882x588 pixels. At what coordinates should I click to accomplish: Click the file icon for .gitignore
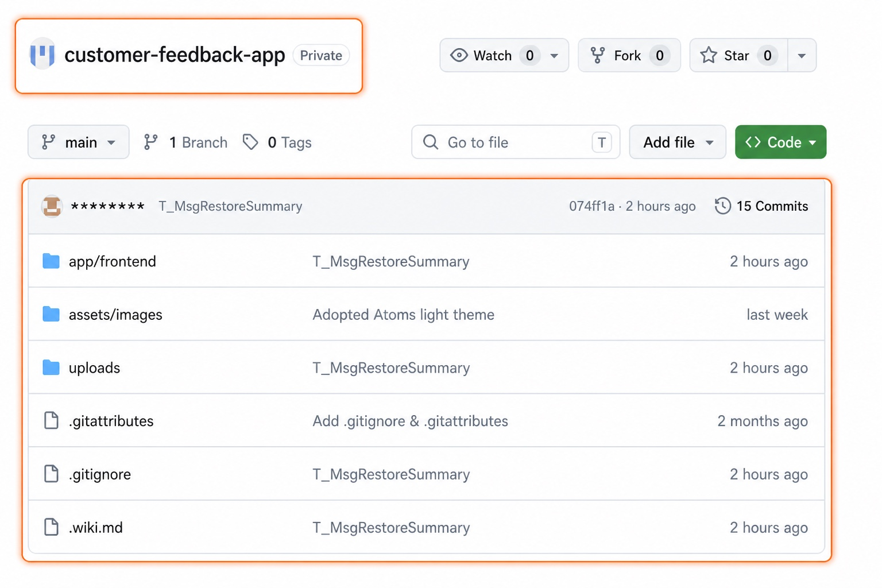[51, 474]
